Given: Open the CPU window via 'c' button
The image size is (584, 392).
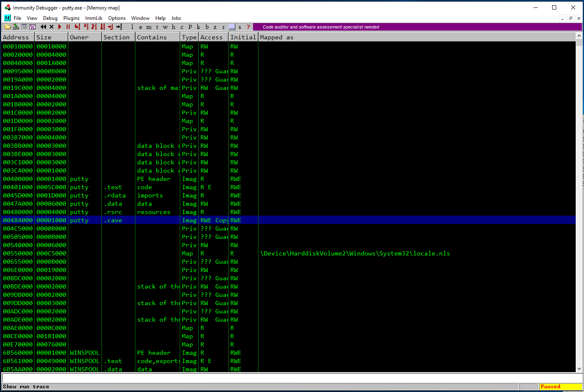Looking at the screenshot, I should (182, 27).
